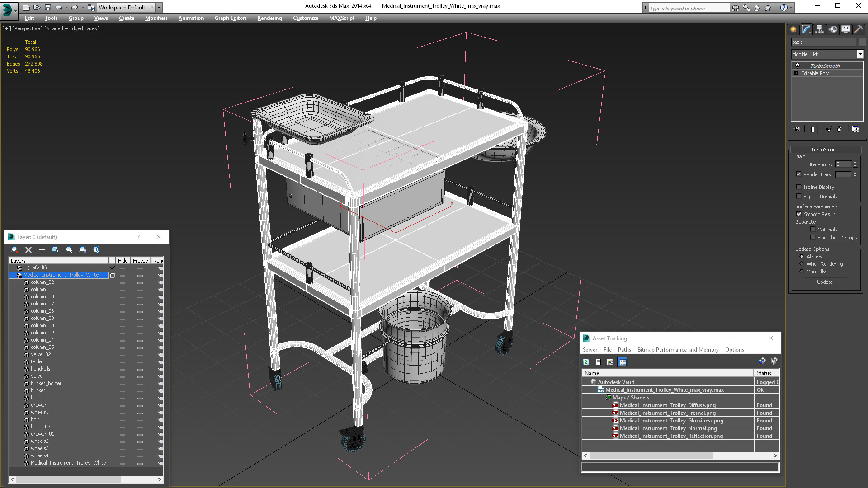This screenshot has width=868, height=488.
Task: Undo the last scene operation
Action: click(x=58, y=7)
